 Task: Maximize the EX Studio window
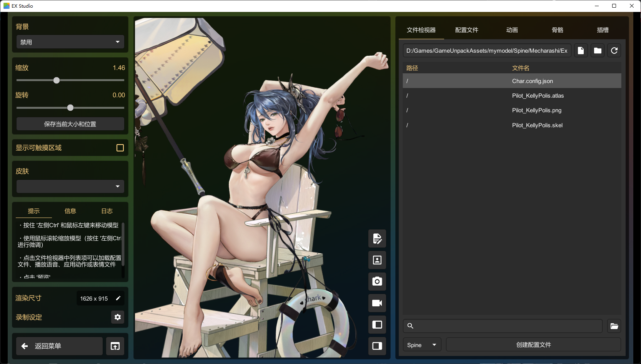(614, 6)
